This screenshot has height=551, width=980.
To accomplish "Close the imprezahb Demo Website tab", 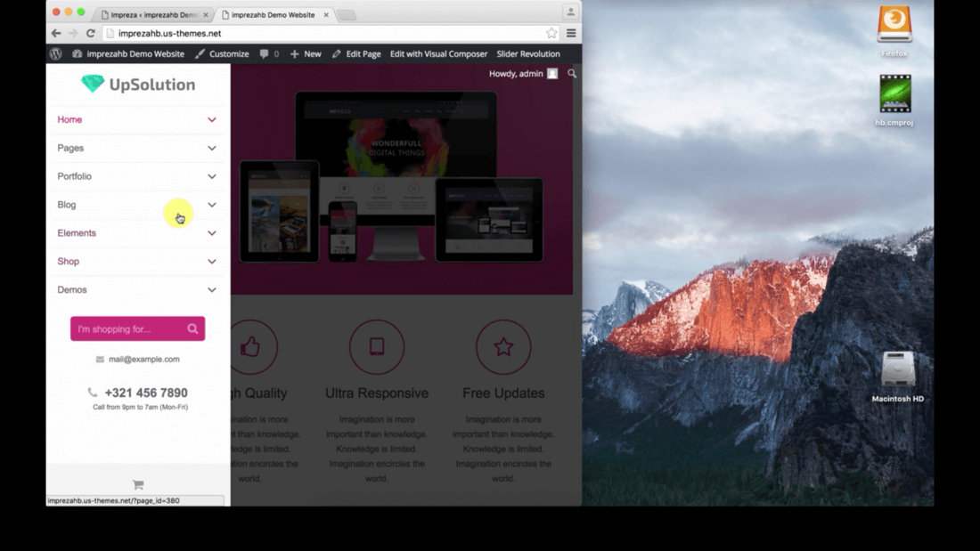I will [x=326, y=14].
